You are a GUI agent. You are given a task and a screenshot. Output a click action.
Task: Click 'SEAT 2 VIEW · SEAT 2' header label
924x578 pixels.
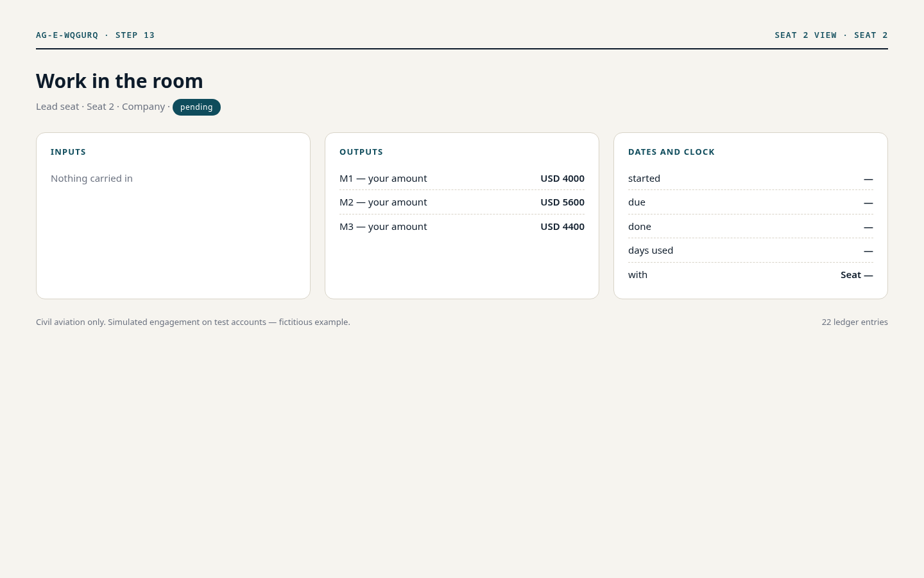click(831, 35)
